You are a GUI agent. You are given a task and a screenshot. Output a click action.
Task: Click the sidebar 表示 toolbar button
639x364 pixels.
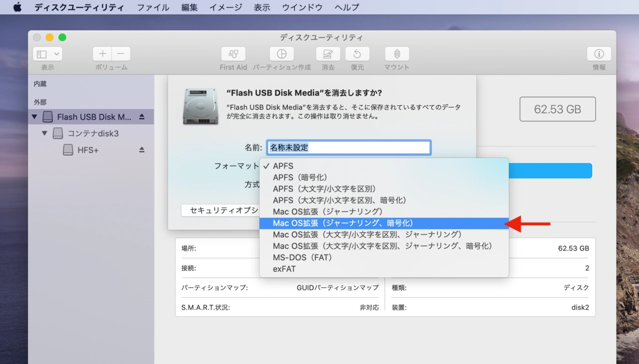pos(48,54)
